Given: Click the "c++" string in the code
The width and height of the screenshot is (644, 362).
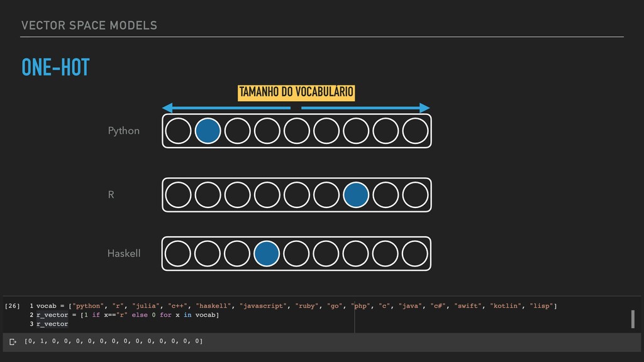Looking at the screenshot, I should [x=178, y=306].
